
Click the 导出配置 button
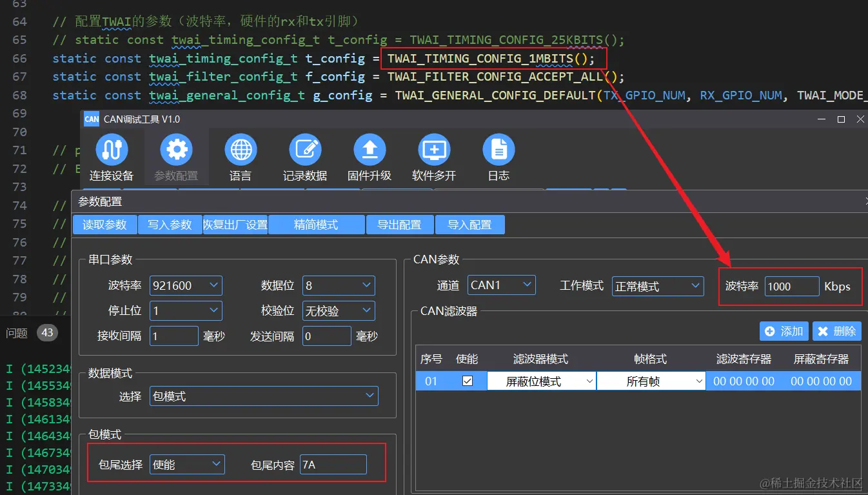(x=400, y=225)
